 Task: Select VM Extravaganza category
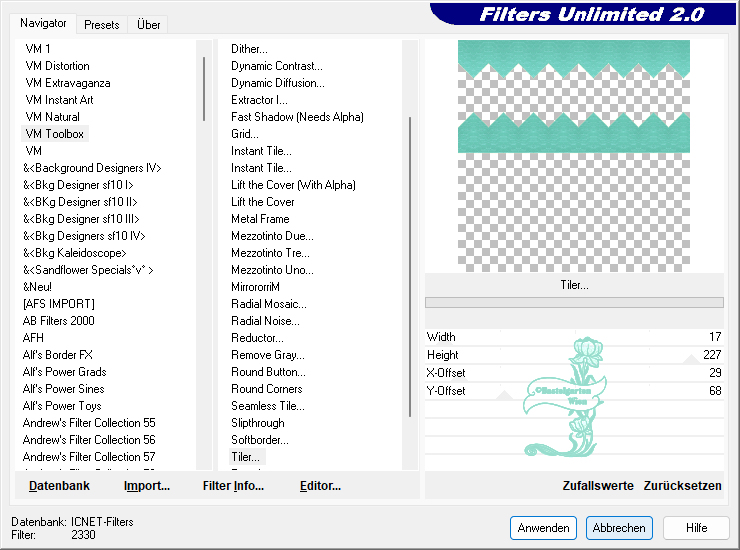[68, 83]
